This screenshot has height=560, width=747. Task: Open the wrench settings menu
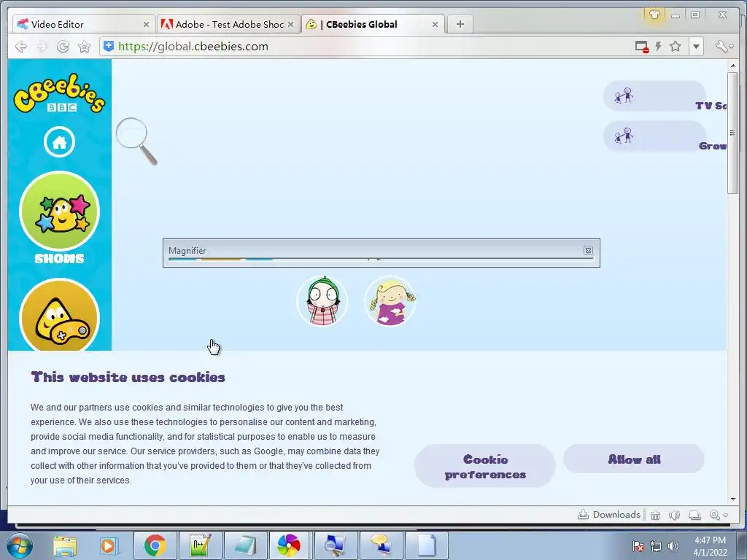(724, 46)
